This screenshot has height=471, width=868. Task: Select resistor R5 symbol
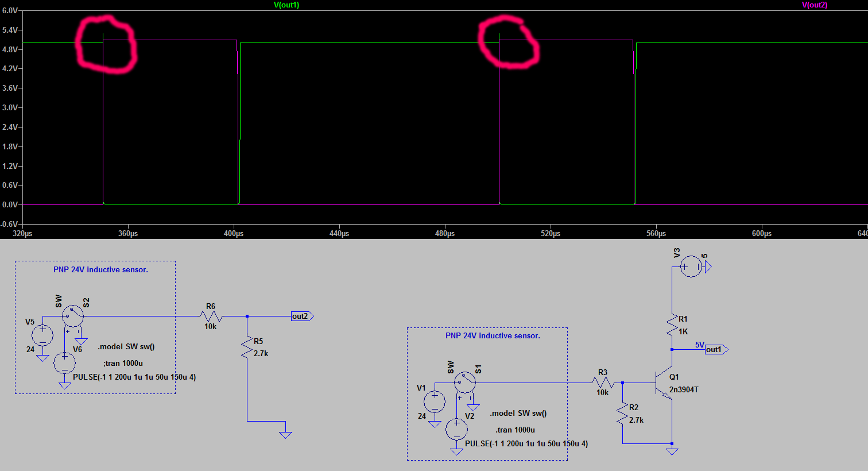click(x=247, y=348)
